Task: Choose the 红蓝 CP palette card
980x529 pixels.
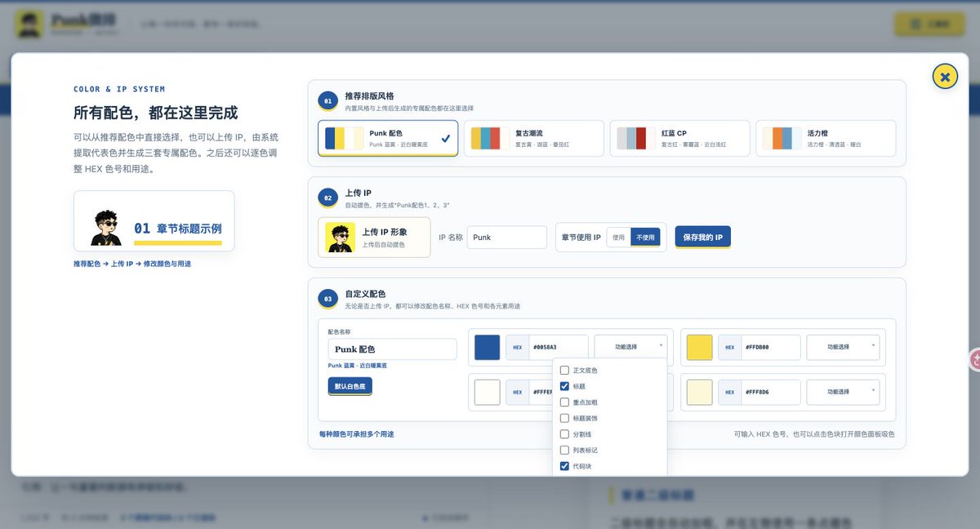Action: pyautogui.click(x=679, y=139)
